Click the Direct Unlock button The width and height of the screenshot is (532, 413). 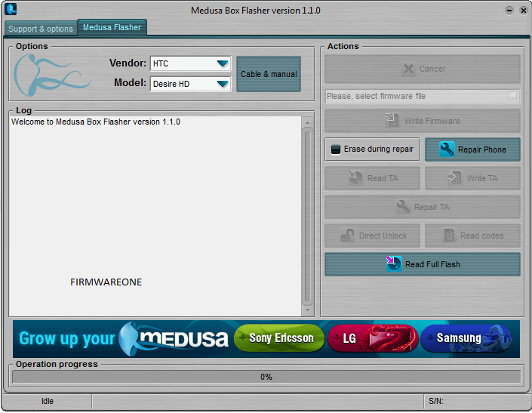pos(372,236)
